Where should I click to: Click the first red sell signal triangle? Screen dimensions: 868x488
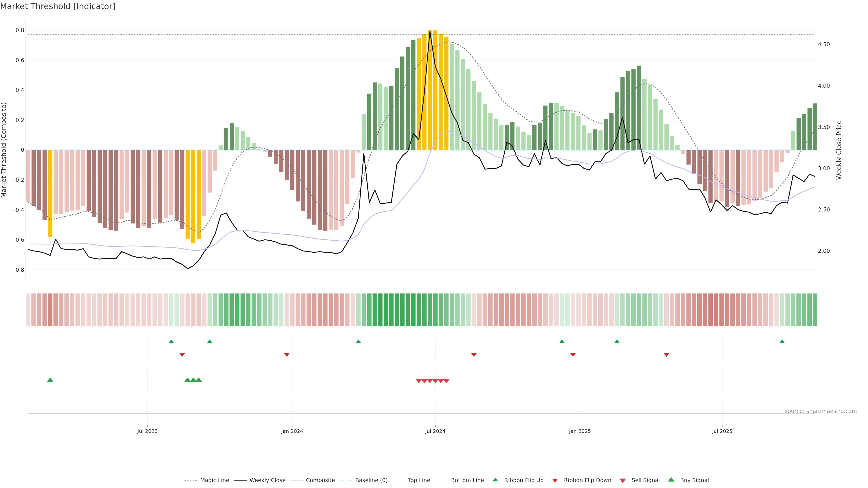point(418,381)
